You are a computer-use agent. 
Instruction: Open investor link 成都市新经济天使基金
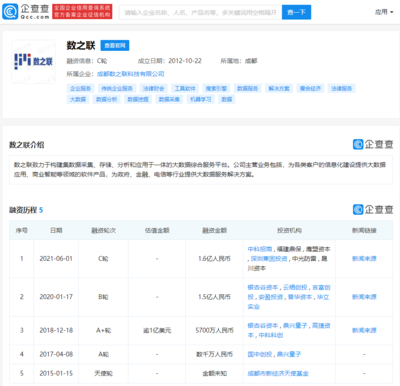(x=278, y=374)
